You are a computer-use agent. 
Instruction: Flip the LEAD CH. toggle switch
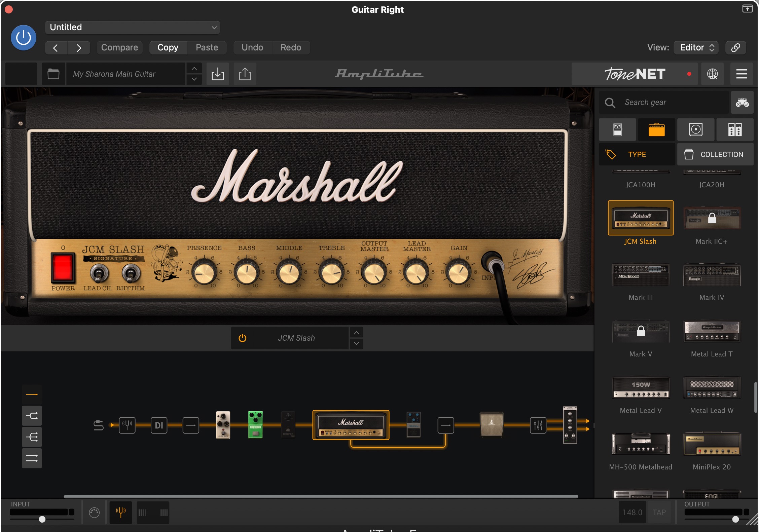click(99, 273)
